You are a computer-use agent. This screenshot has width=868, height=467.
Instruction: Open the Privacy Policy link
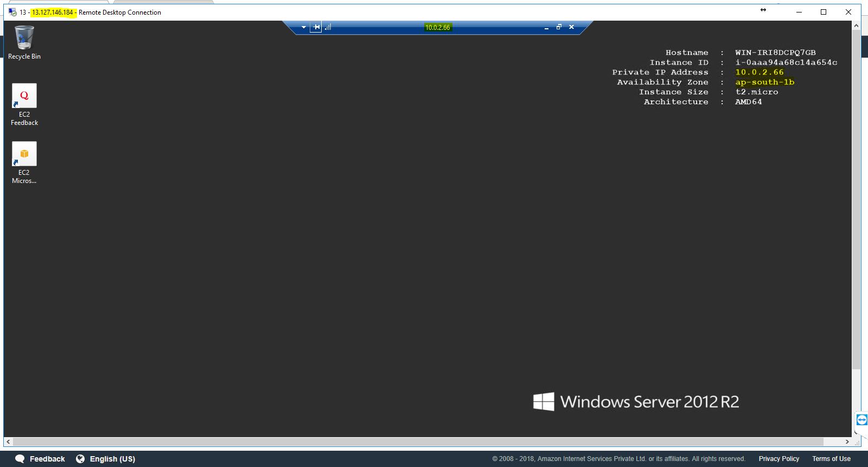tap(778, 459)
